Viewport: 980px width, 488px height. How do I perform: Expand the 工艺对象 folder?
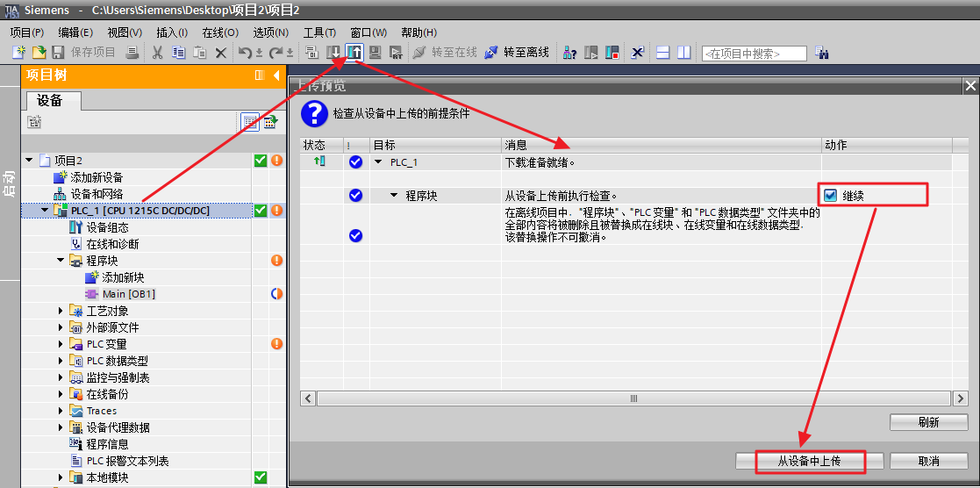coord(61,311)
